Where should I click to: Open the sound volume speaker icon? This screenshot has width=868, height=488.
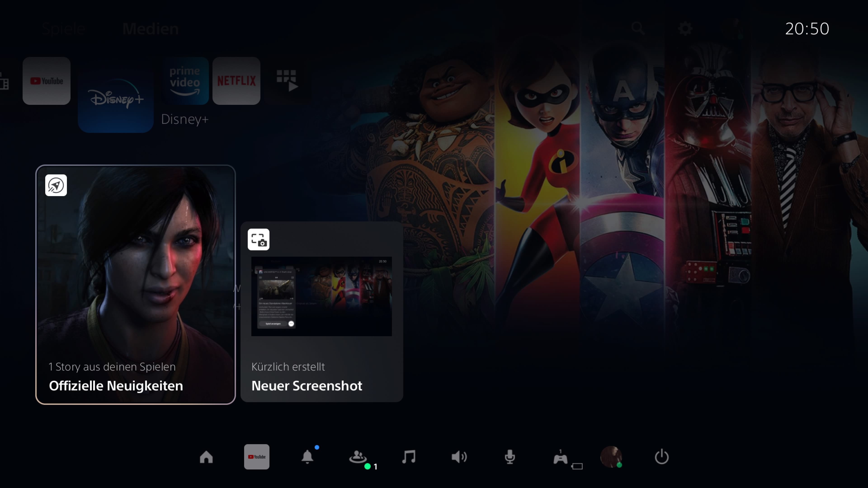[459, 457]
